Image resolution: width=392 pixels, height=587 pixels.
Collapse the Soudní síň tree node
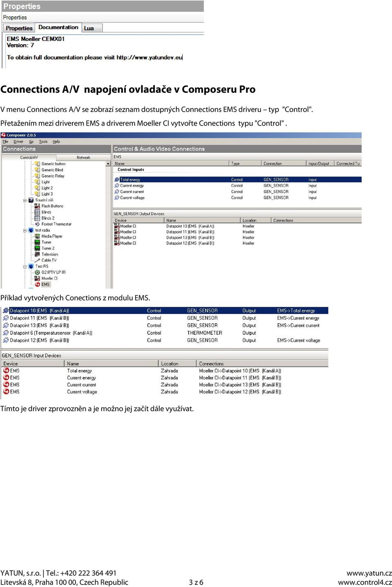(x=25, y=200)
